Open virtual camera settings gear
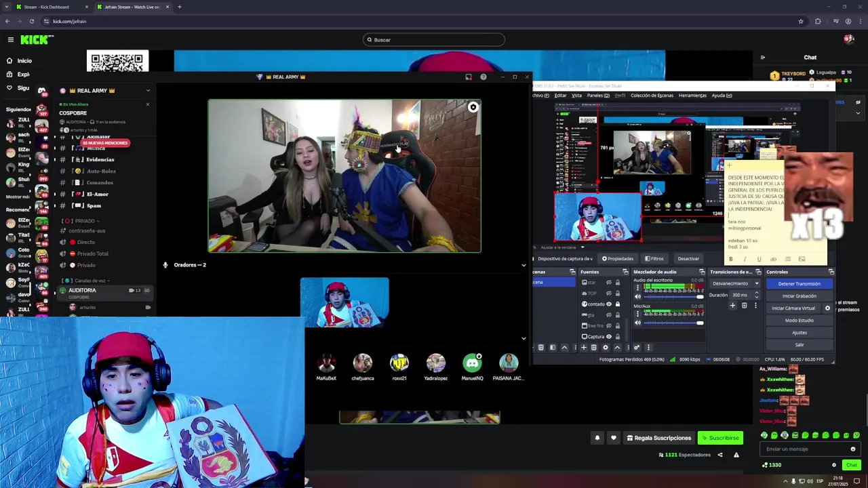The image size is (868, 488). click(x=827, y=308)
